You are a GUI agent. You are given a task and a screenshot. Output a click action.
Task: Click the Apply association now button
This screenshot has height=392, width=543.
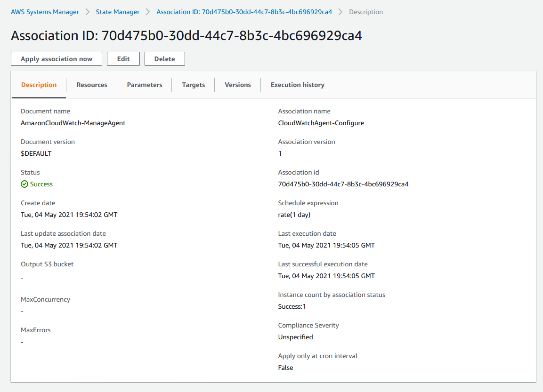coord(57,59)
